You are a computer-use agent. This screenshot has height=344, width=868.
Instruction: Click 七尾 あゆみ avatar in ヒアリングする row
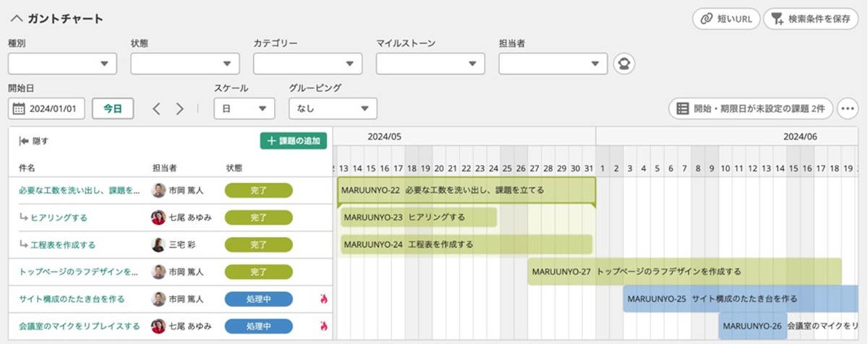(x=158, y=218)
